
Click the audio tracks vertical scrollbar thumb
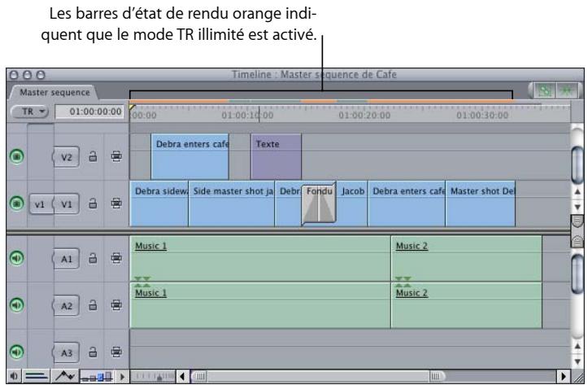click(577, 273)
